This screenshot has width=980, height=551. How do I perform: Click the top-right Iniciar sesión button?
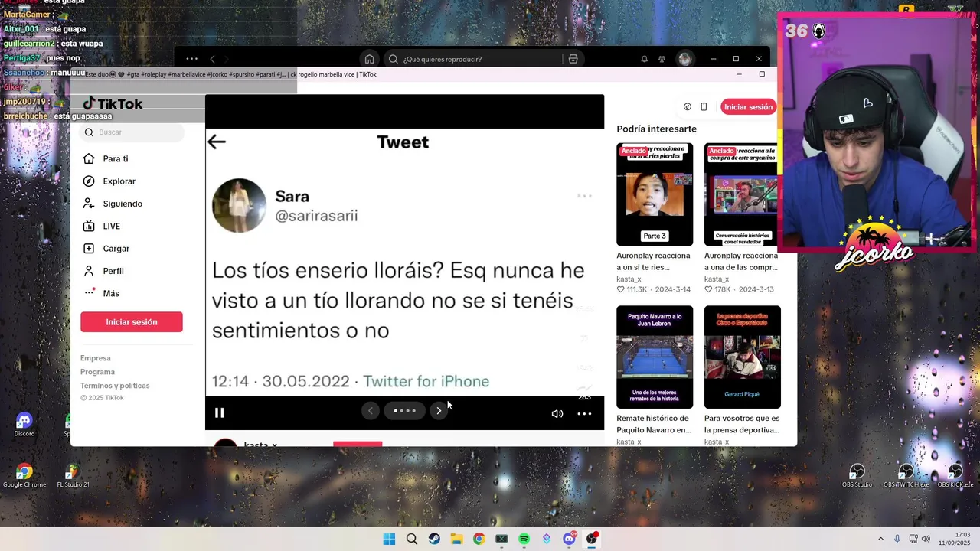pyautogui.click(x=748, y=107)
